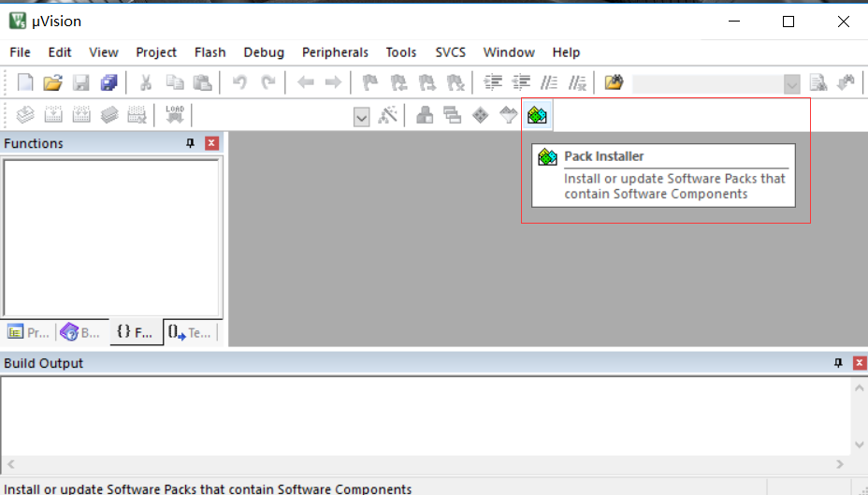The width and height of the screenshot is (868, 495).
Task: Click the Batch Build icon
Action: [x=109, y=114]
